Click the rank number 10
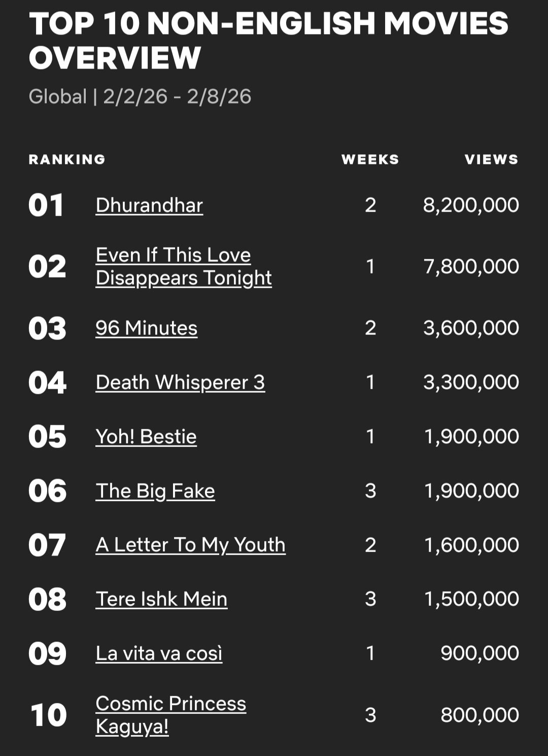The image size is (548, 756). pos(48,715)
